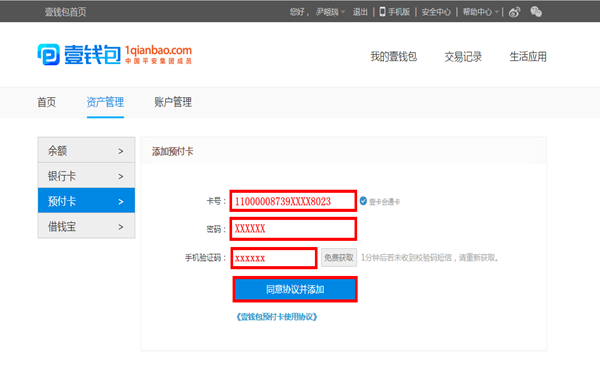Expand the 银行卡 sidebar item arrow

121,176
